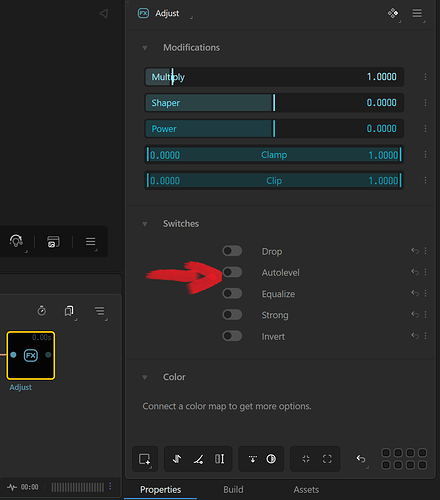The width and height of the screenshot is (440, 500).
Task: Click the expand-outward corners frame icon
Action: [327, 459]
